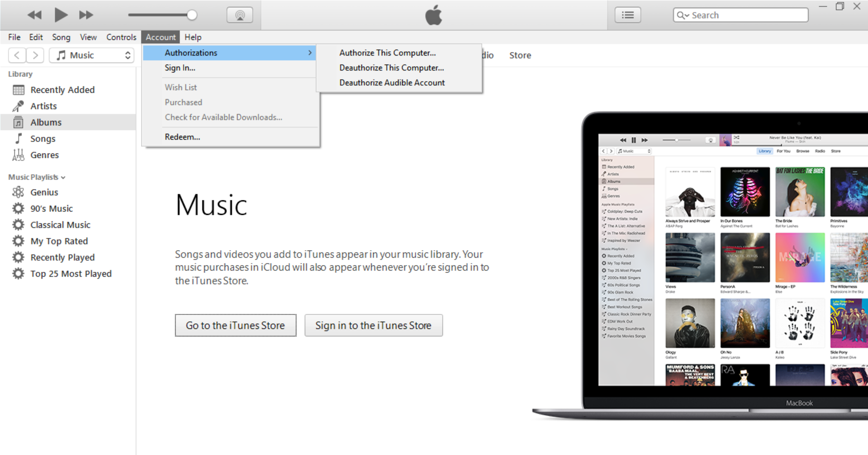The image size is (868, 455).
Task: Close the iTunes window
Action: (857, 6)
